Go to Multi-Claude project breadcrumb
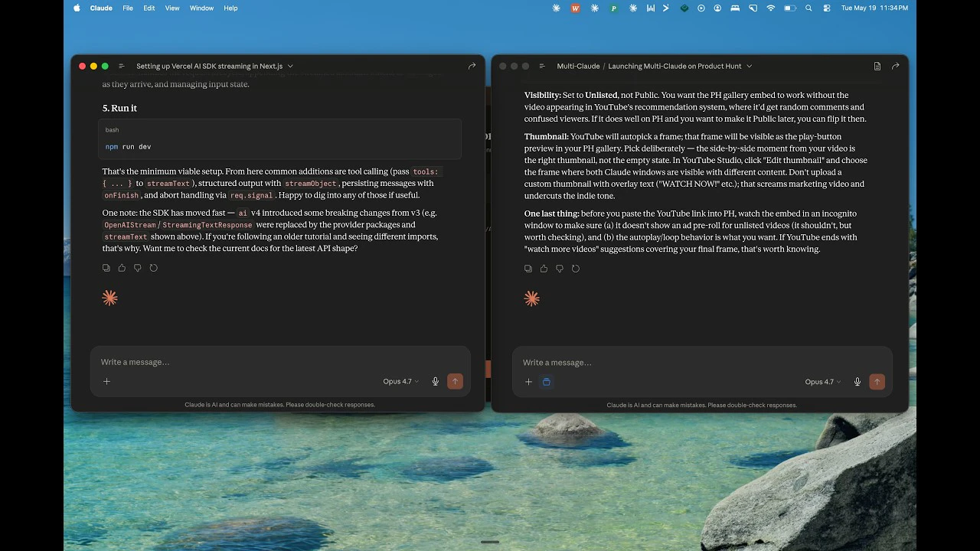 click(x=577, y=67)
